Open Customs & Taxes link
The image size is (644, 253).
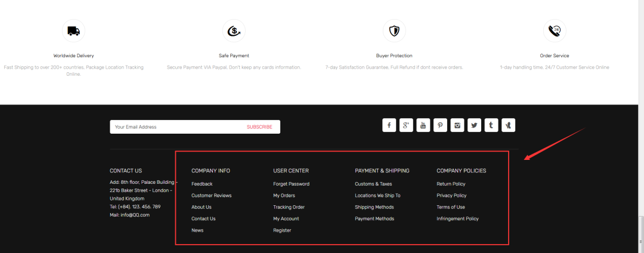point(373,184)
